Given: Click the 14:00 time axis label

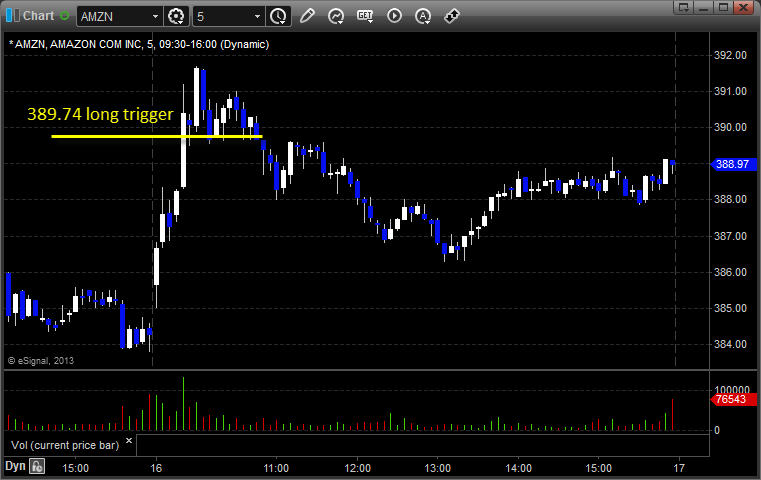Looking at the screenshot, I should (518, 468).
